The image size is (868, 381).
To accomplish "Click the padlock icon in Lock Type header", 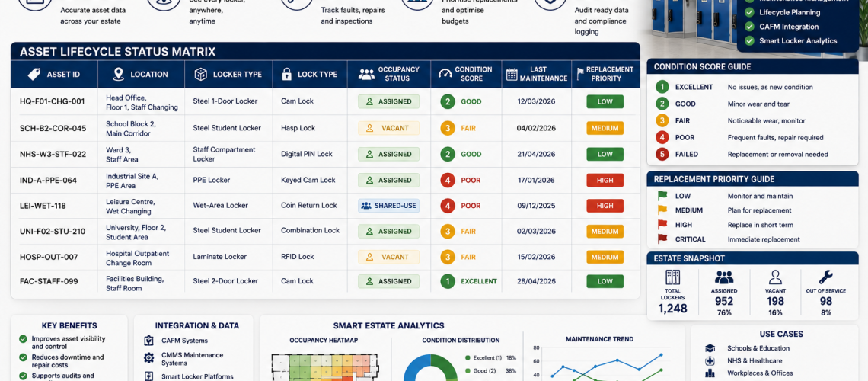I will coord(287,74).
